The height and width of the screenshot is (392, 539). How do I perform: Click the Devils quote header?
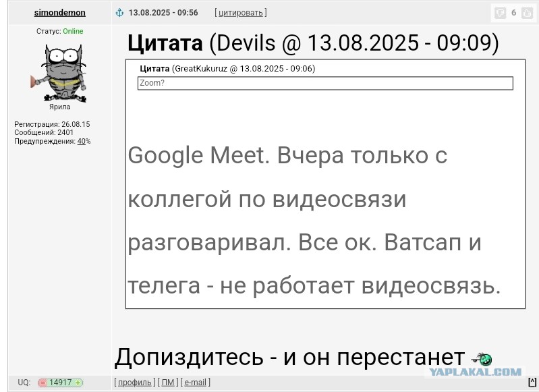pos(313,43)
